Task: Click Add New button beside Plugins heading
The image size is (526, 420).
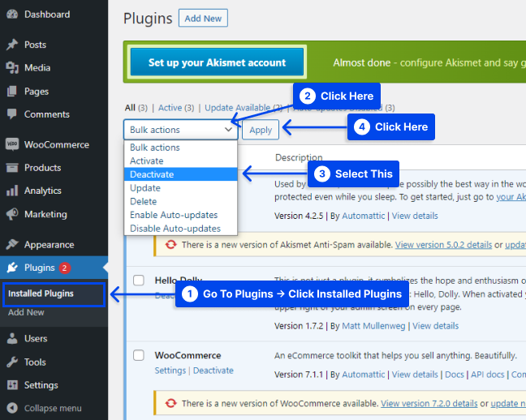Action: coord(203,18)
